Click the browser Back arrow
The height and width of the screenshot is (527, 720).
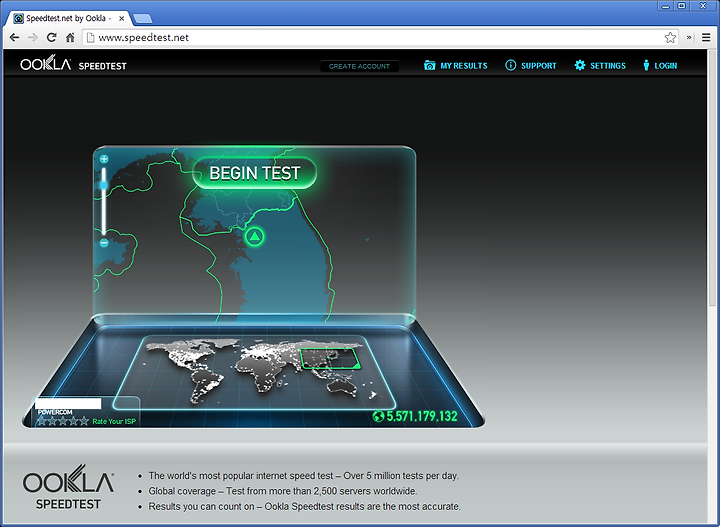(x=14, y=38)
